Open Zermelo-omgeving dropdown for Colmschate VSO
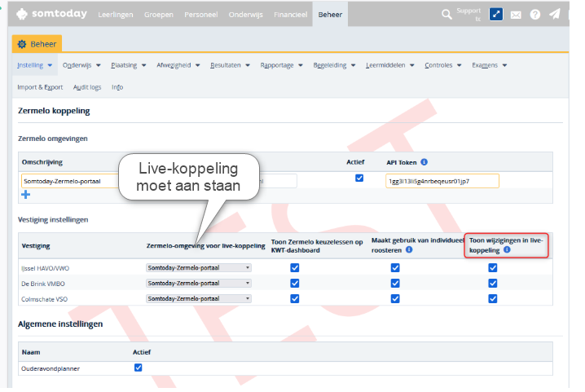The width and height of the screenshot is (585, 392). (x=199, y=298)
